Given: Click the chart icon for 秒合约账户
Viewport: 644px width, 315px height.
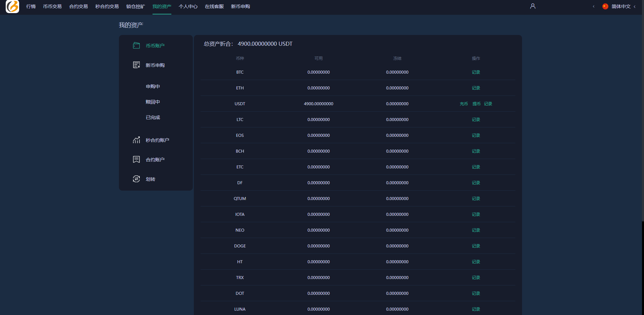Looking at the screenshot, I should (136, 140).
